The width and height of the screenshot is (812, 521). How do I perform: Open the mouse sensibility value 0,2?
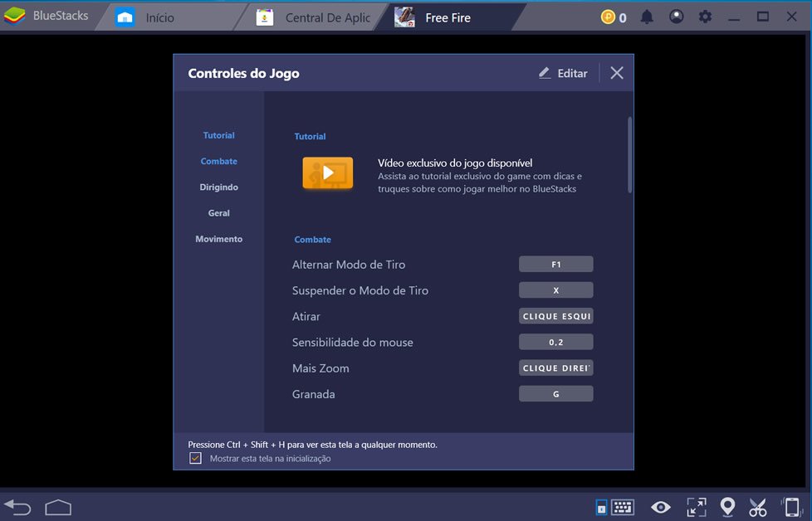pyautogui.click(x=555, y=341)
